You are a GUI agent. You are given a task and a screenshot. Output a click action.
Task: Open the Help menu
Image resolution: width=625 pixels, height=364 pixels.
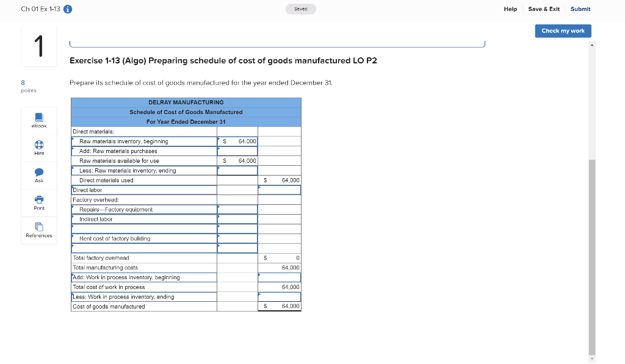tap(510, 9)
